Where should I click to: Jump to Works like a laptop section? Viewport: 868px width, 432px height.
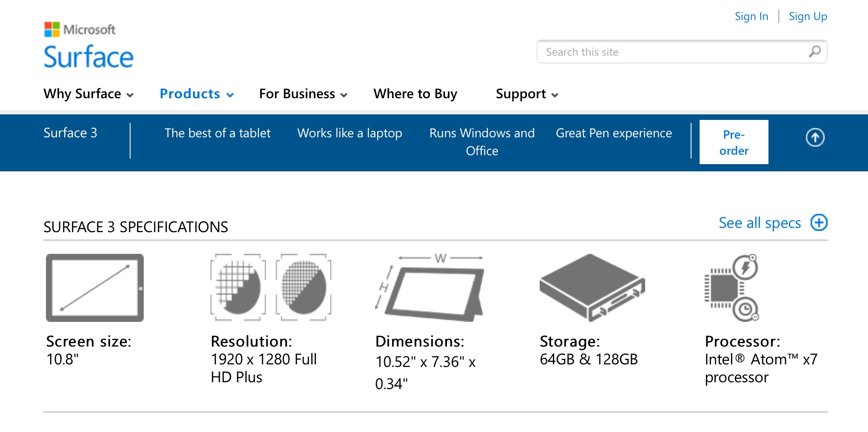click(350, 133)
